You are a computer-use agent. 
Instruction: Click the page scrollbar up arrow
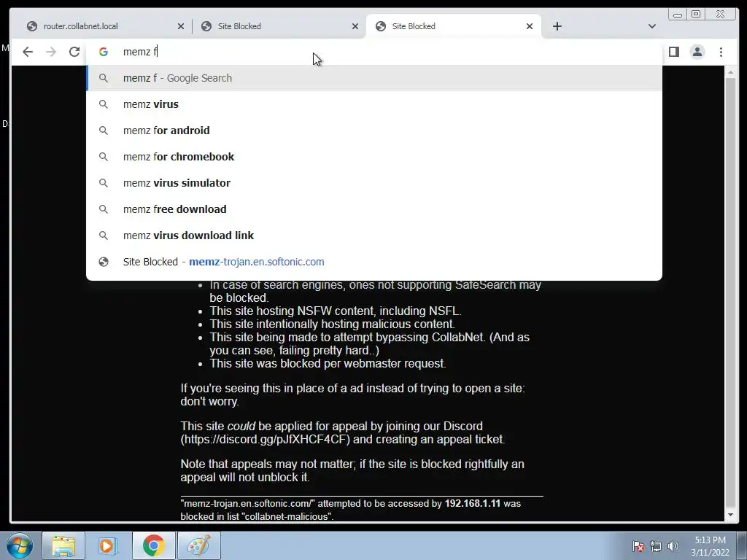click(730, 73)
